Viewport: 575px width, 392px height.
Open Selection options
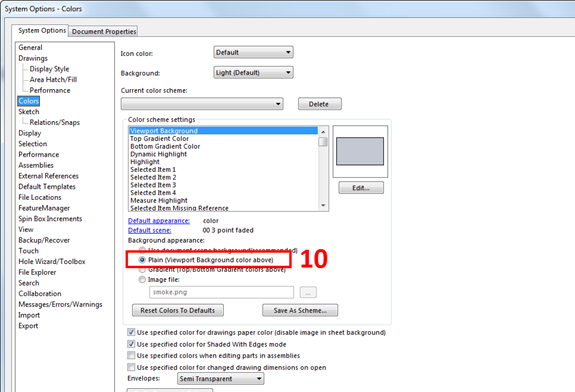click(x=33, y=143)
